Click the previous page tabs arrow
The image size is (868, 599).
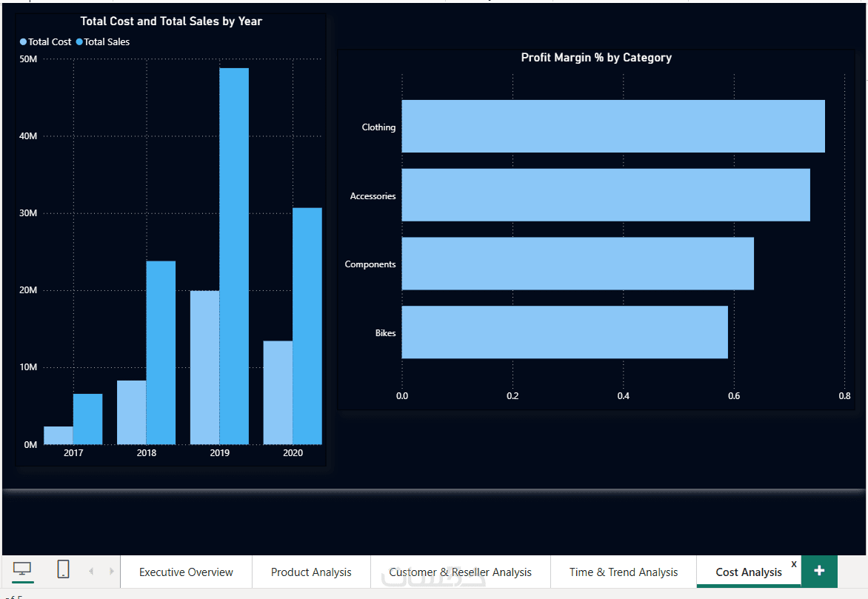91,571
